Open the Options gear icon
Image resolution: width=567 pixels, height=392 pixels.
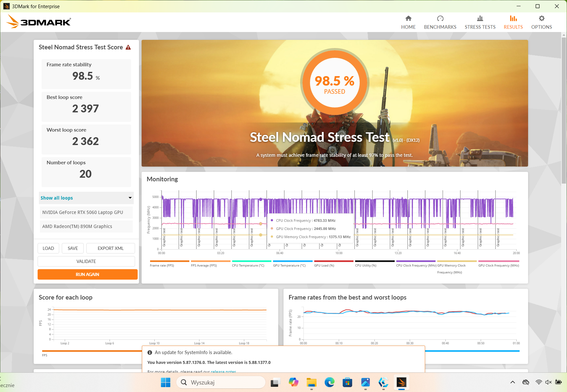[x=541, y=18]
